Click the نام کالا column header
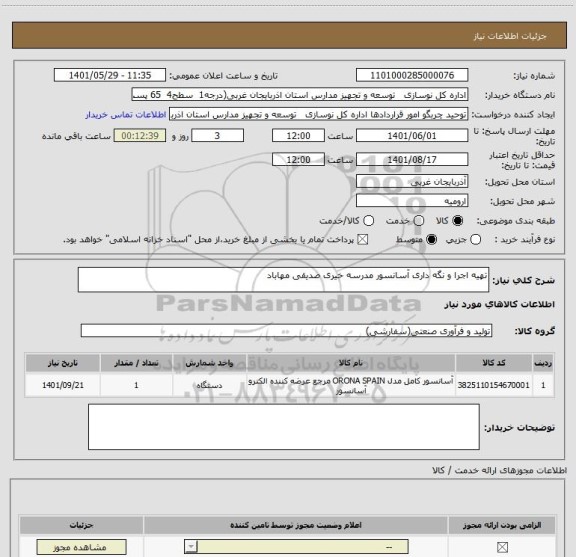This screenshot has height=557, width=576. 351,363
